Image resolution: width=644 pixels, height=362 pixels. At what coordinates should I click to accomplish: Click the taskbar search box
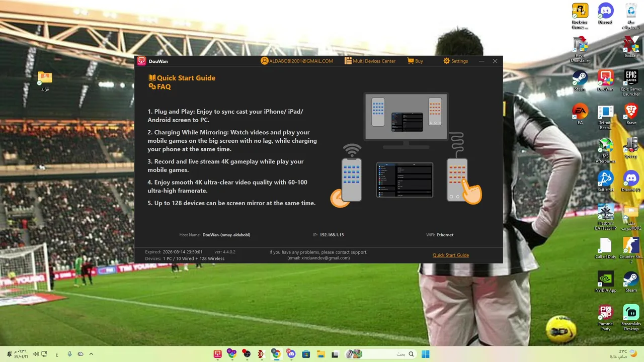point(381,354)
